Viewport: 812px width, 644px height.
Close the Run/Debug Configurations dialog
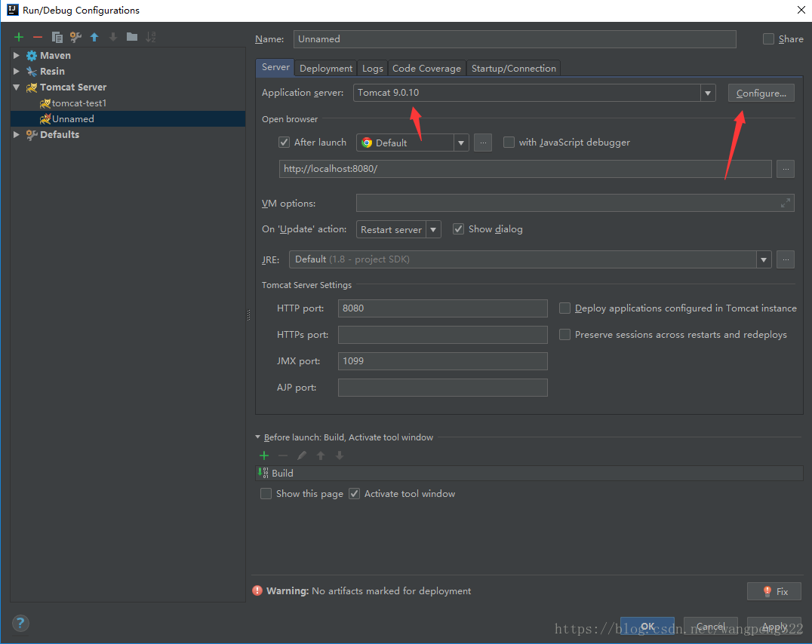coord(801,10)
